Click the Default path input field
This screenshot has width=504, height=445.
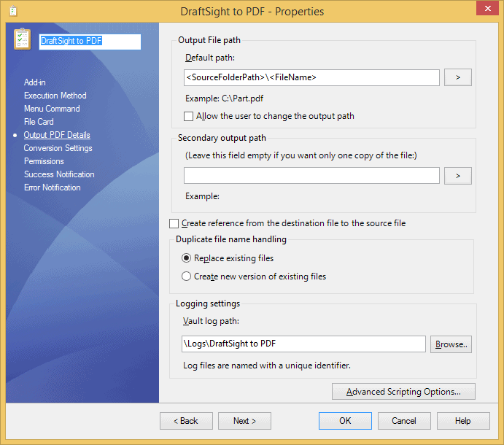pyautogui.click(x=311, y=77)
